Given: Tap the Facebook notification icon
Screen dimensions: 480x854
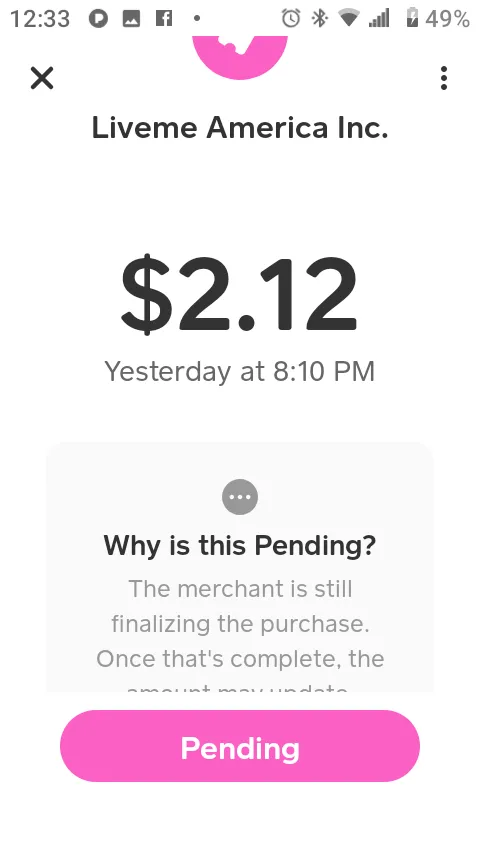Looking at the screenshot, I should click(163, 19).
